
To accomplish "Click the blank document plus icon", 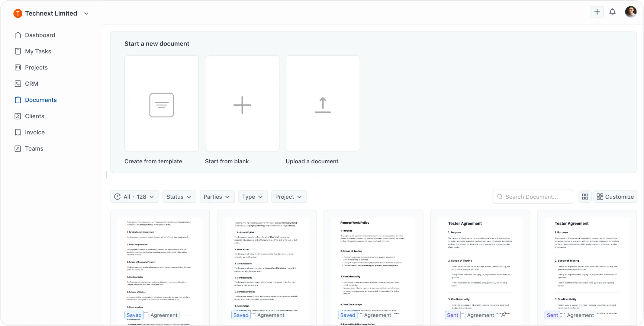I will click(x=242, y=105).
